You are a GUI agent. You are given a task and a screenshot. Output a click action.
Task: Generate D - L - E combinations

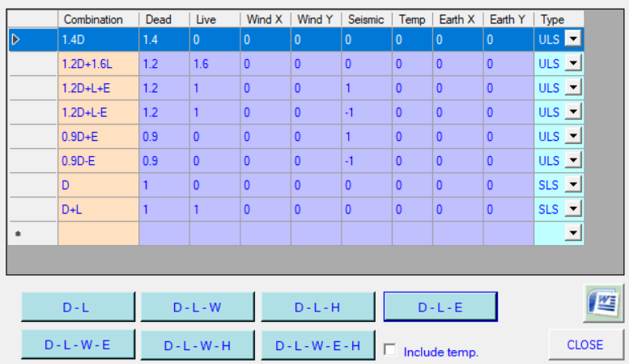click(x=440, y=307)
